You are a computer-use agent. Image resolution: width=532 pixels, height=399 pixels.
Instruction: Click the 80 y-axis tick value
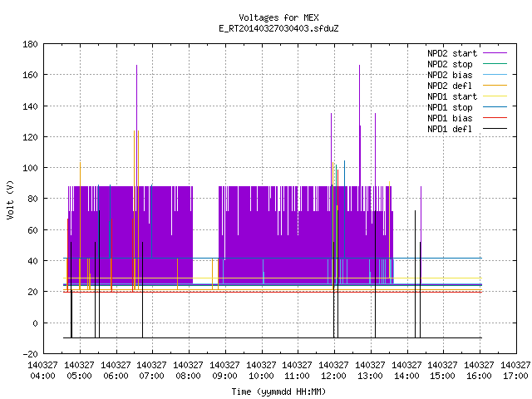[32, 199]
